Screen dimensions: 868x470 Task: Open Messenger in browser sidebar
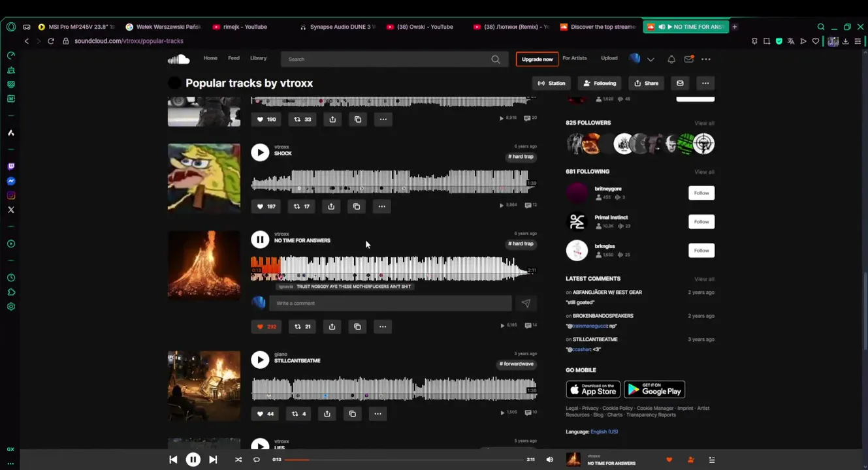tap(11, 181)
